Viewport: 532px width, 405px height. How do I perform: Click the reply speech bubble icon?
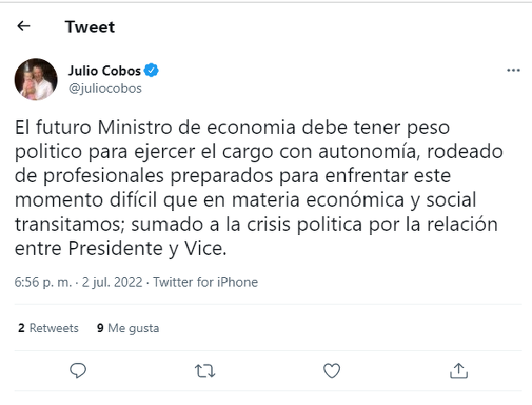(78, 370)
